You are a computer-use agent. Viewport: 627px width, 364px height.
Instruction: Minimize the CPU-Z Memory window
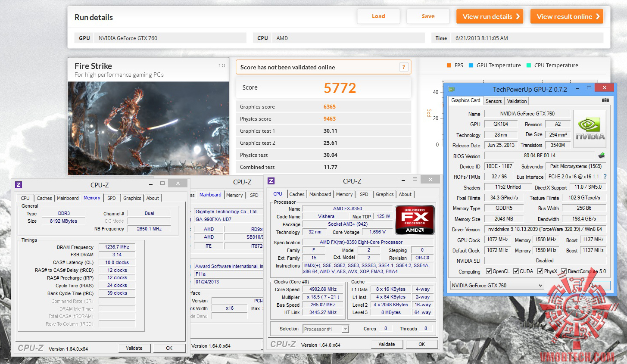pos(151,184)
